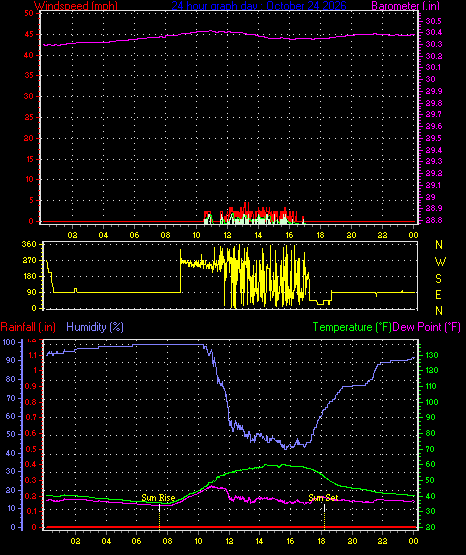
Task: Click the "Dew Point (°F)" legend label
Action: 427,327
